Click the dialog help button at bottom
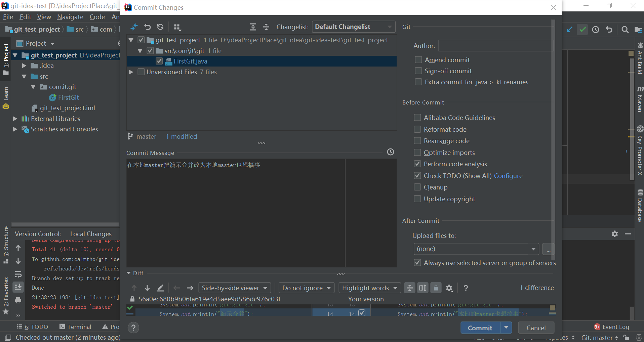This screenshot has width=644, height=342. point(133,328)
